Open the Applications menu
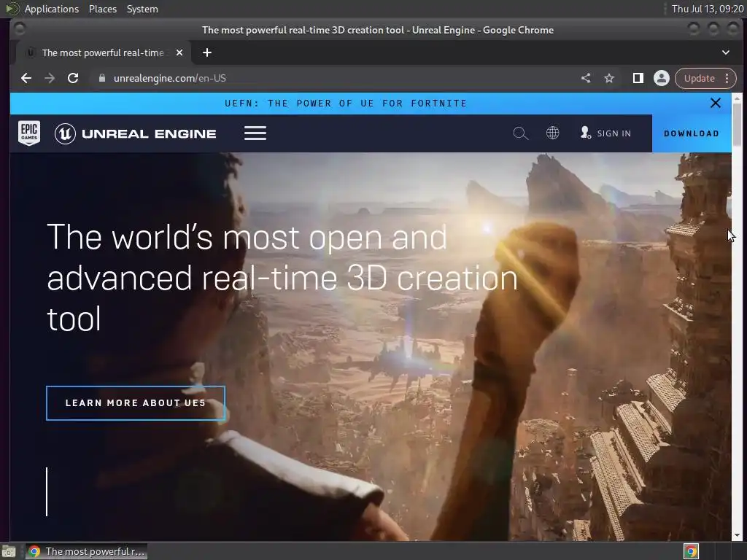Viewport: 747px width, 560px height. [x=52, y=9]
